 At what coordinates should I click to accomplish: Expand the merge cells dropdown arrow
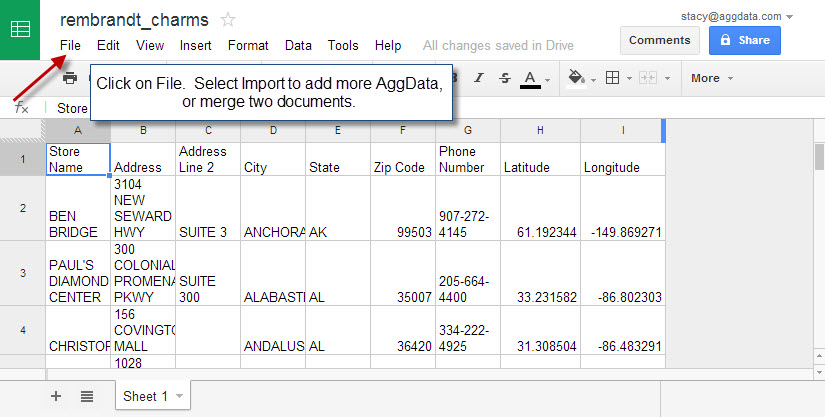click(x=667, y=79)
